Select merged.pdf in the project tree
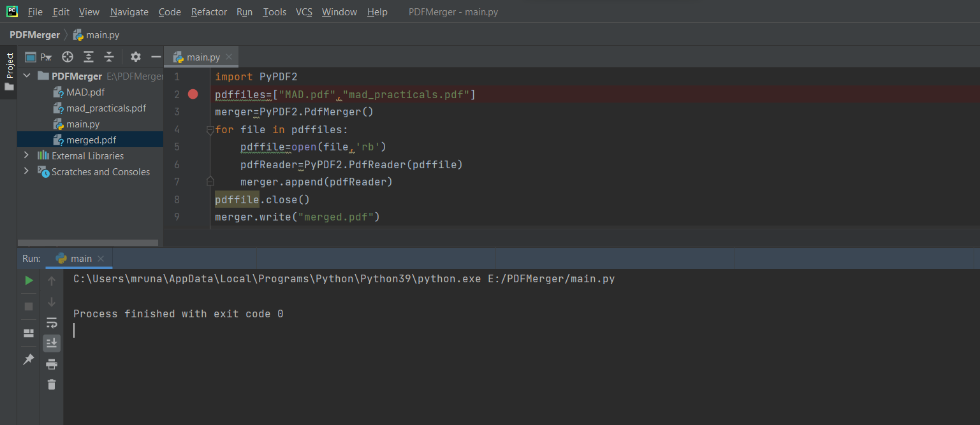The width and height of the screenshot is (980, 425). pyautogui.click(x=91, y=140)
